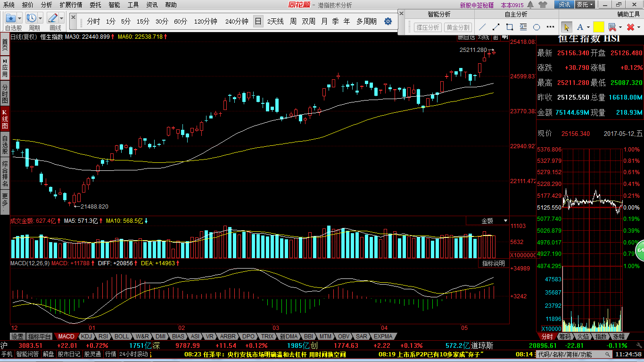The height and width of the screenshot is (362, 644).
Task: Close the period toolbar with X
Action: click(x=73, y=17)
